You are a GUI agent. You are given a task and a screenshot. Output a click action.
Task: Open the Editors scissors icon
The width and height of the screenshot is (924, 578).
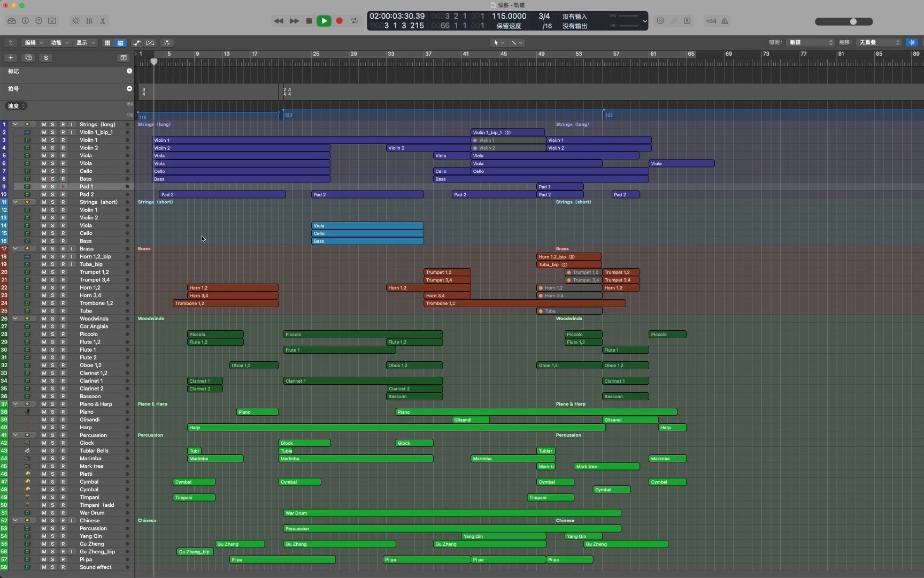click(103, 21)
